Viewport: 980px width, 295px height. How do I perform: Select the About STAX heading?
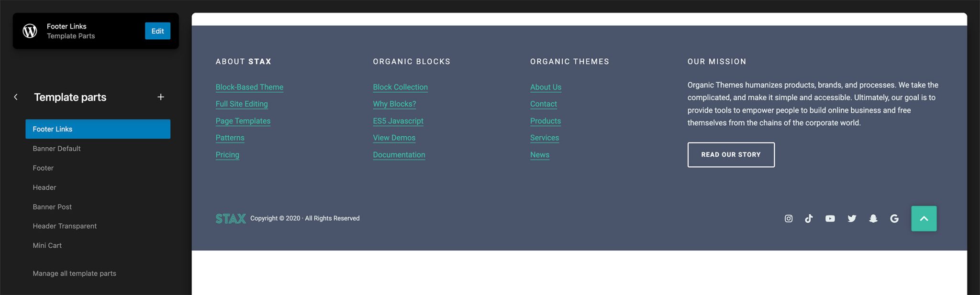(243, 62)
